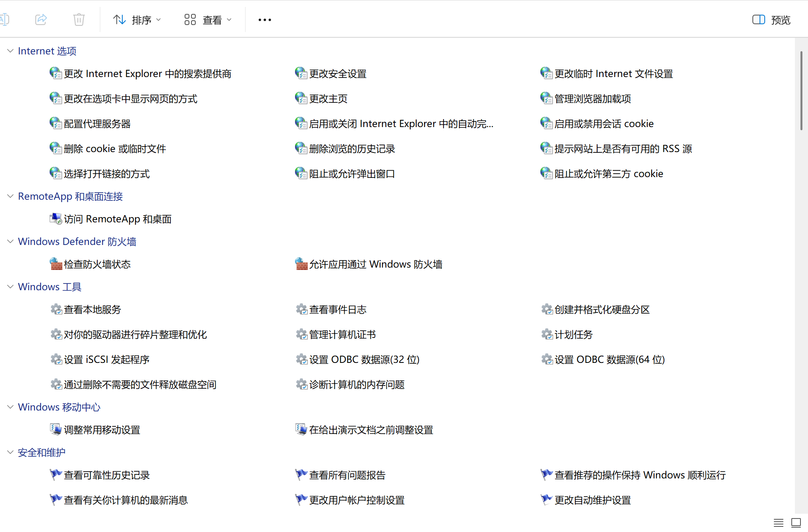
Task: Click gear icon for 管理计算机证书
Action: point(301,334)
